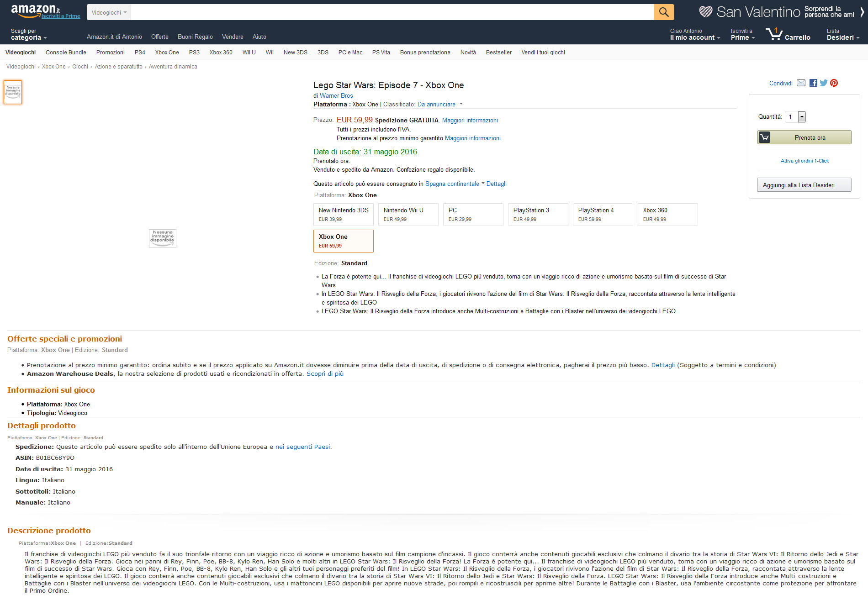
Task: Click Dettagli in Offerte speciali section
Action: [663, 365]
